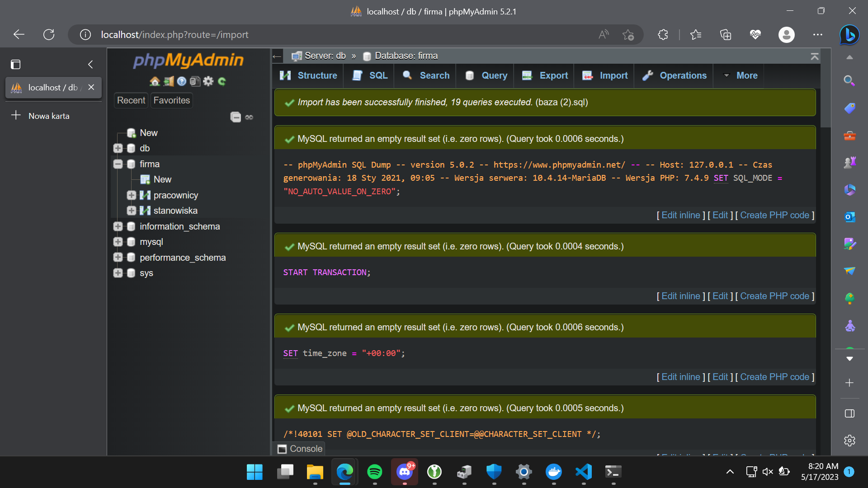The height and width of the screenshot is (488, 868).
Task: Expand the stanowiska table node
Action: tap(132, 211)
